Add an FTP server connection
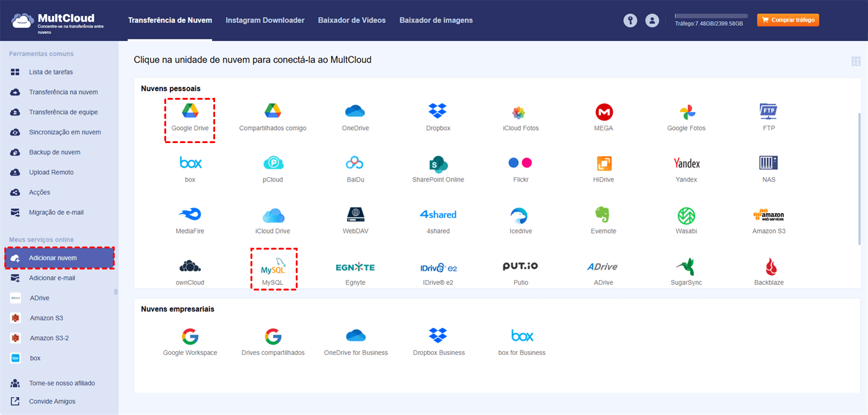Viewport: 868px width, 415px height. click(x=769, y=111)
